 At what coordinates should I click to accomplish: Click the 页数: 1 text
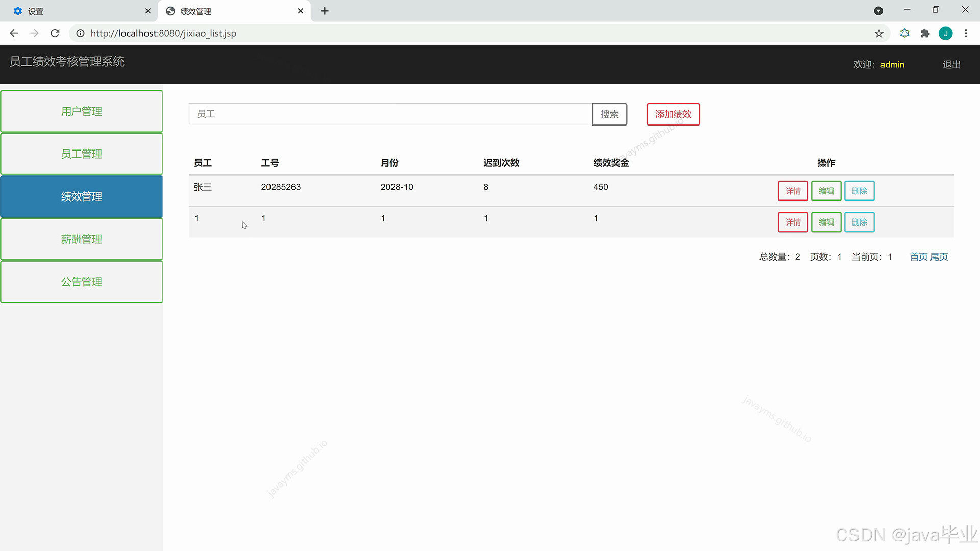(825, 257)
